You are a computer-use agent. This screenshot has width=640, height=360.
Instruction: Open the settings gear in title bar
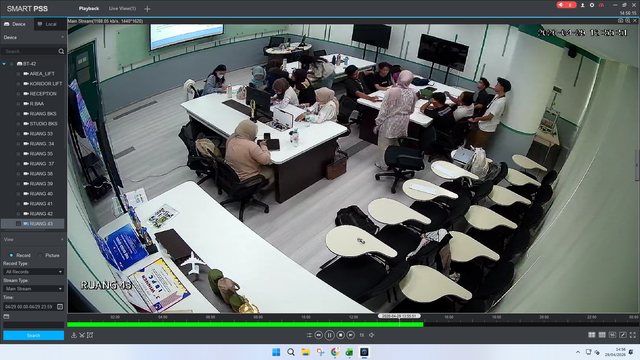tap(592, 5)
